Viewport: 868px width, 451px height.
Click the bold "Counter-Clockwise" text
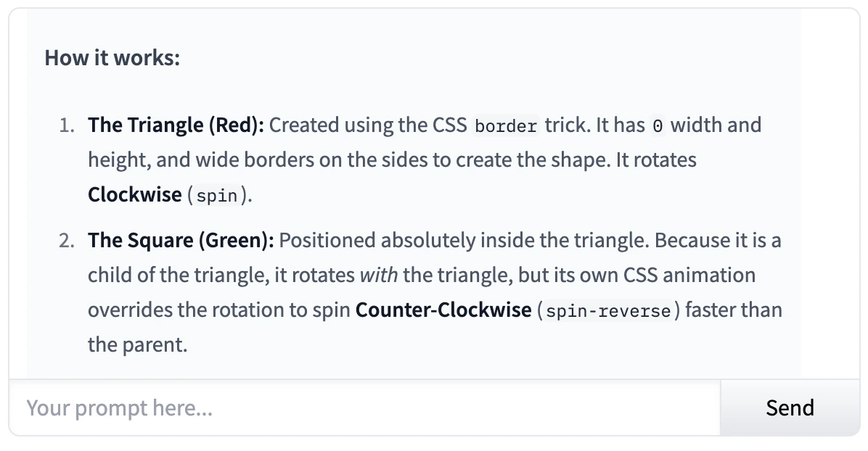click(x=443, y=310)
